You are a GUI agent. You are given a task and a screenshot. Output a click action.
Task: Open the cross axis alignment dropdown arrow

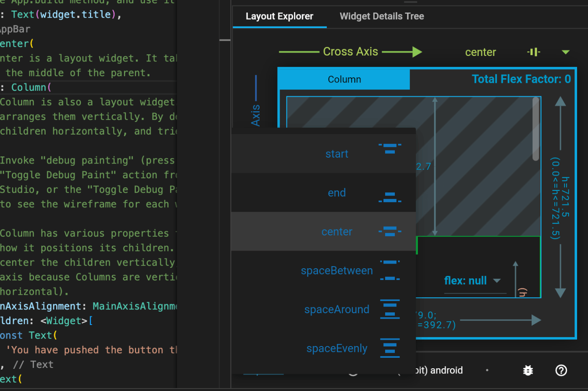pyautogui.click(x=565, y=52)
